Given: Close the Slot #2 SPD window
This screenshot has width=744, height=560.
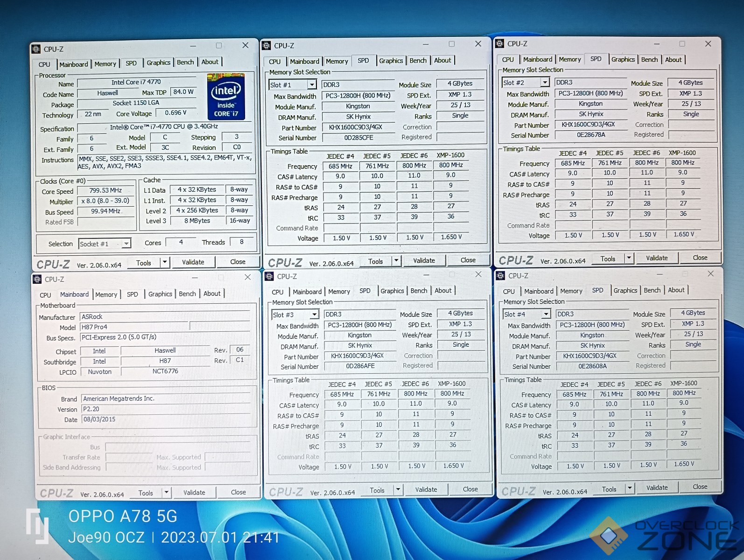Looking at the screenshot, I should 708,43.
